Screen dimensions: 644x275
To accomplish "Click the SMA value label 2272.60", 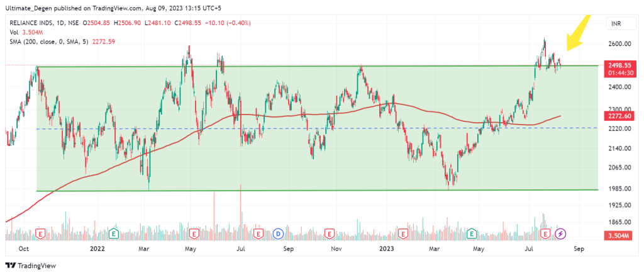I will [621, 117].
